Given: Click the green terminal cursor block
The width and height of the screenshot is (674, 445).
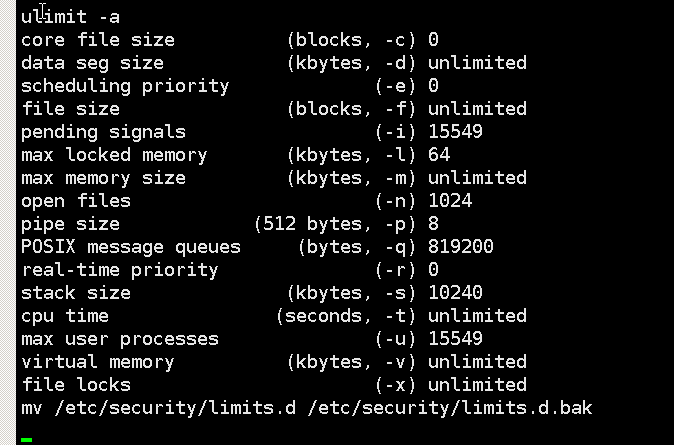Looking at the screenshot, I should pos(27,439).
